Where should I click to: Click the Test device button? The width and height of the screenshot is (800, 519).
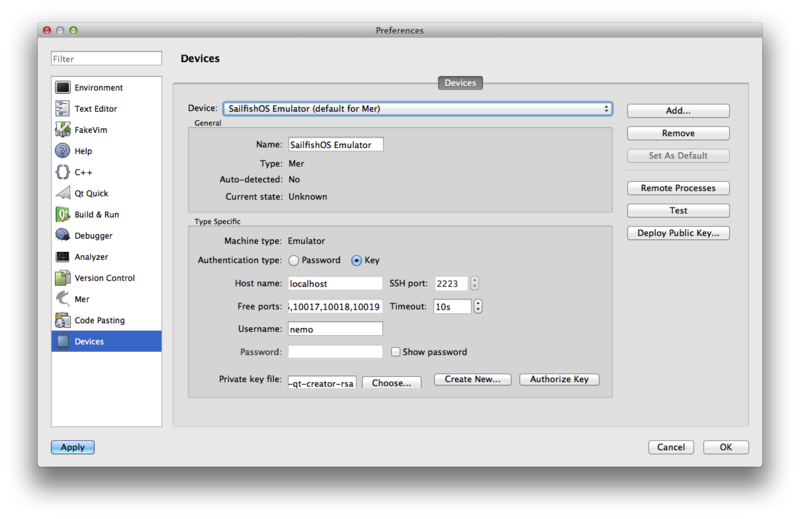coord(678,210)
